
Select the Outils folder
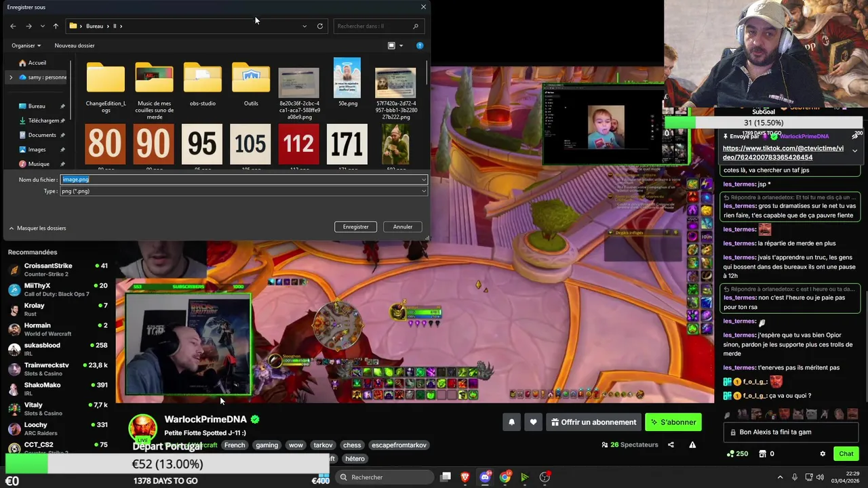pos(251,84)
